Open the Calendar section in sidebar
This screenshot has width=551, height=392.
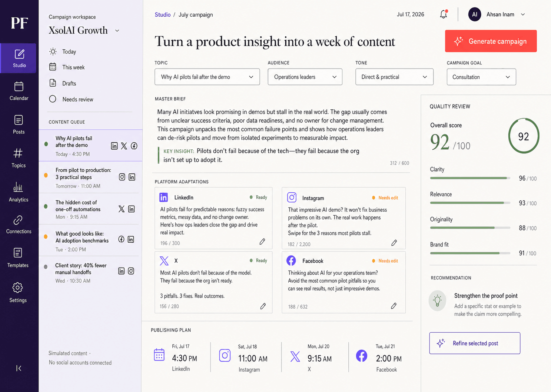(19, 91)
